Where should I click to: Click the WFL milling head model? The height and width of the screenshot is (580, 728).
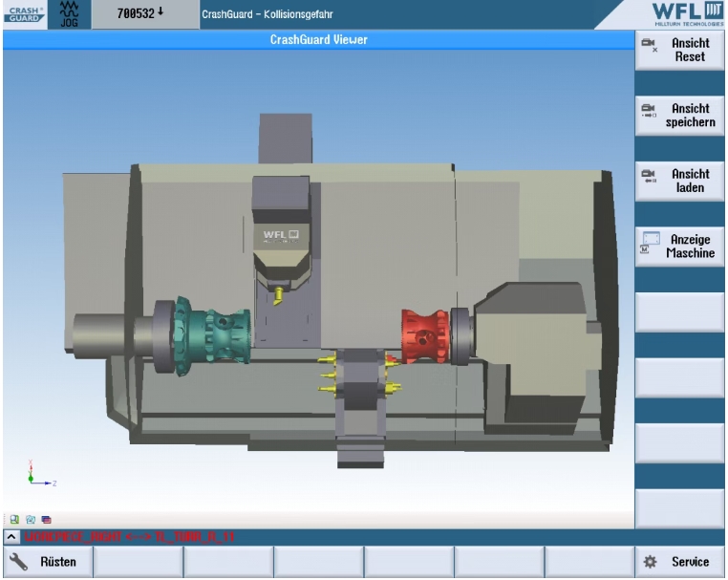(x=281, y=234)
